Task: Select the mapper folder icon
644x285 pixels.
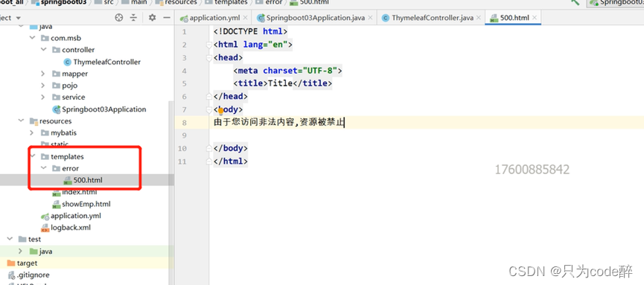Action: point(57,74)
